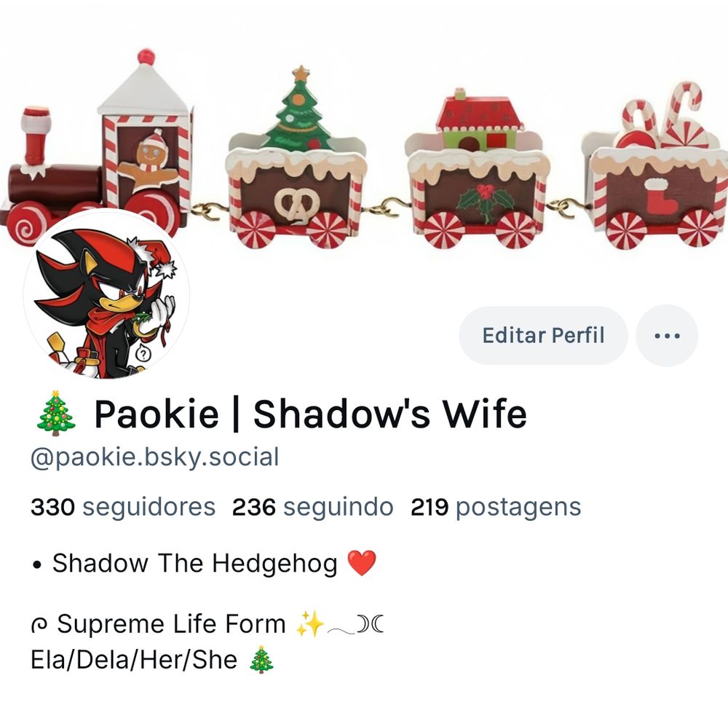Select the 219 postagens count
Viewport: 728px width, 705px height.
click(x=496, y=507)
